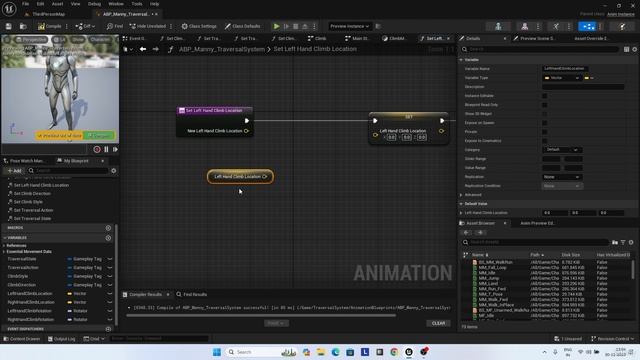
Task: Open Class Defaults
Action: (242, 26)
